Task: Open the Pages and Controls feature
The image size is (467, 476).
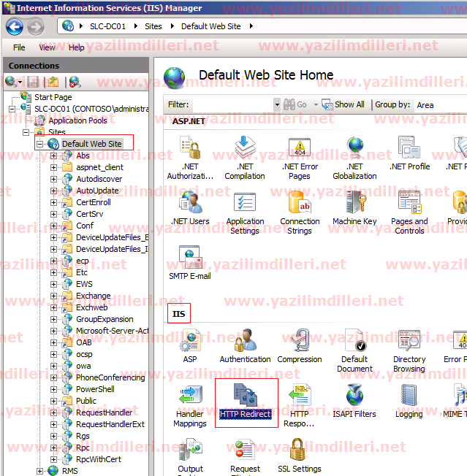Action: [409, 212]
